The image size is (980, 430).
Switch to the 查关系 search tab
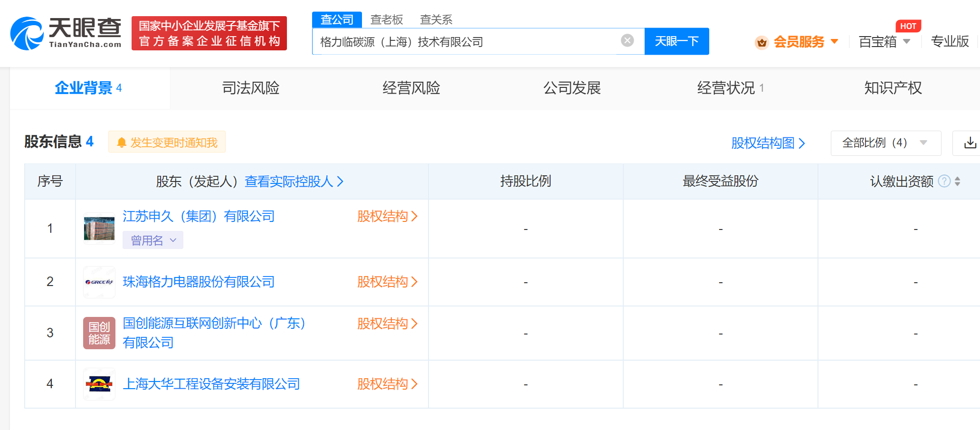pyautogui.click(x=436, y=19)
